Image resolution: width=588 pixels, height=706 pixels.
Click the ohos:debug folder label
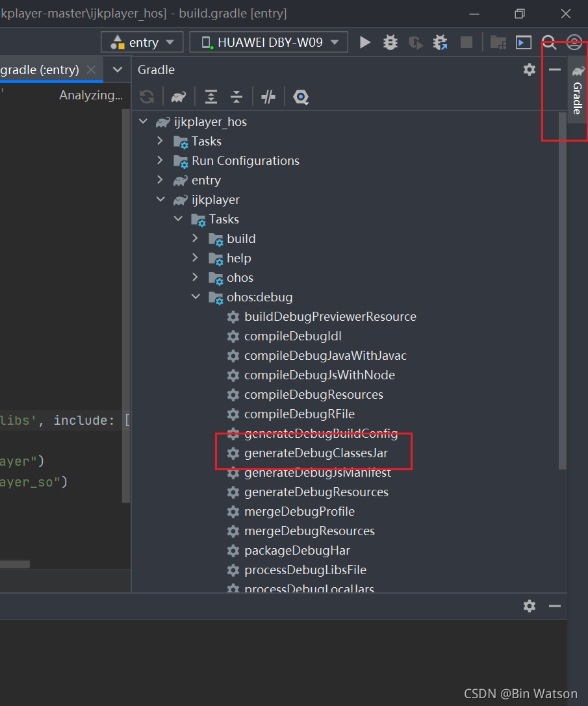pos(259,297)
